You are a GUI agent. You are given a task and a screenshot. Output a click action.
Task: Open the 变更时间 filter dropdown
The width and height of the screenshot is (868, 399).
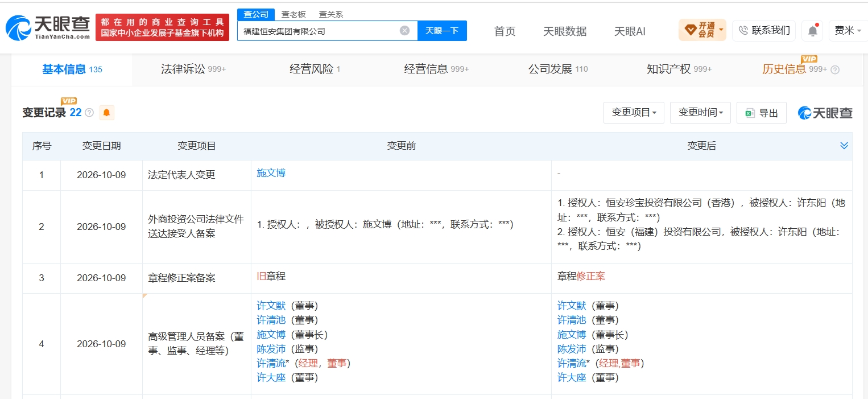(700, 113)
